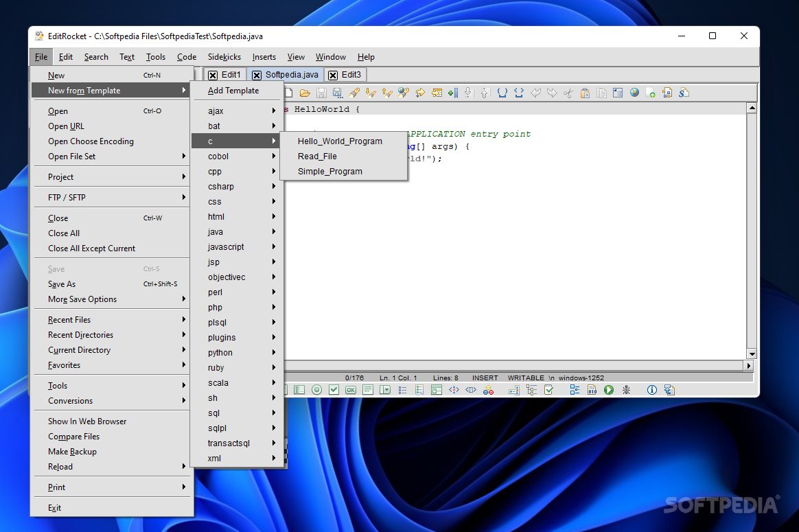The height and width of the screenshot is (532, 799).
Task: Click the 010 binary file icon
Action: 592,390
